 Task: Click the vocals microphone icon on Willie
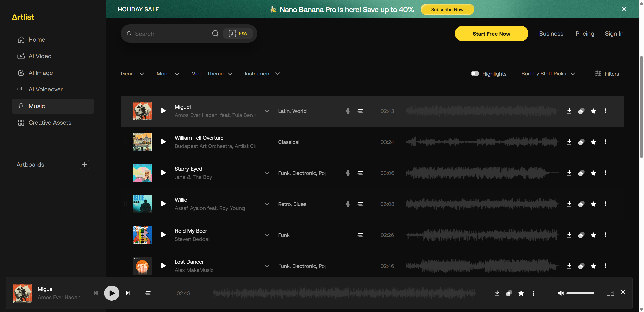click(348, 204)
